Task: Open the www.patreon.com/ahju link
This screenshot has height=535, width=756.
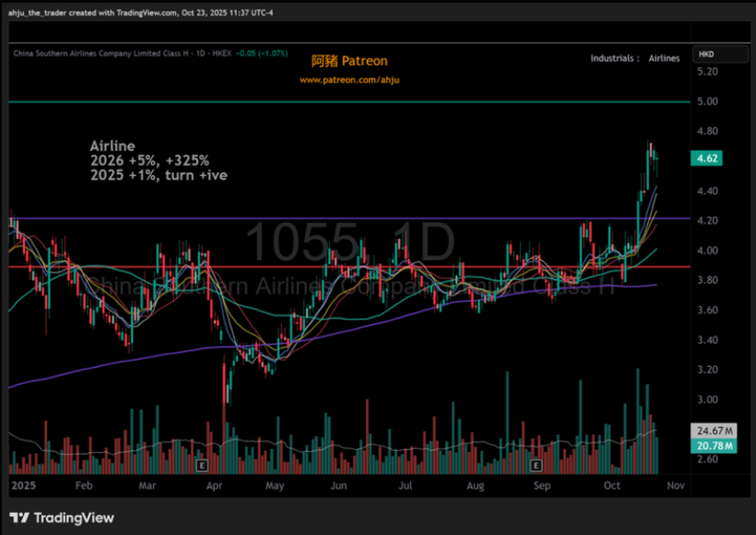Action: [x=349, y=80]
